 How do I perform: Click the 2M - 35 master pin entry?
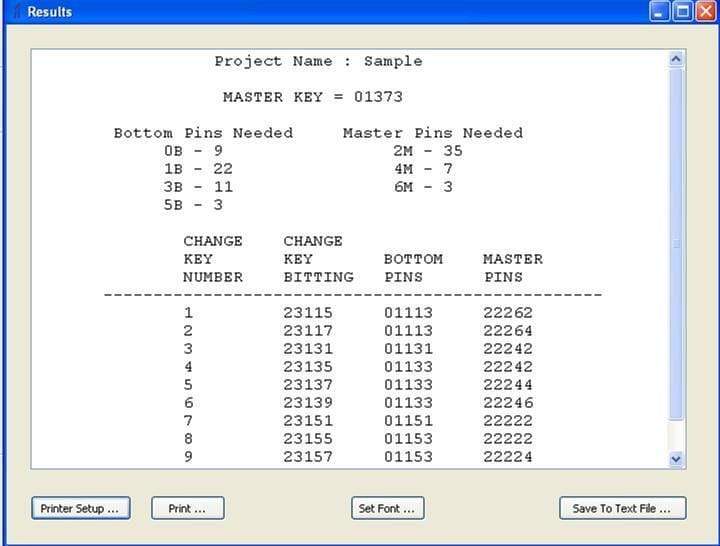pyautogui.click(x=428, y=151)
